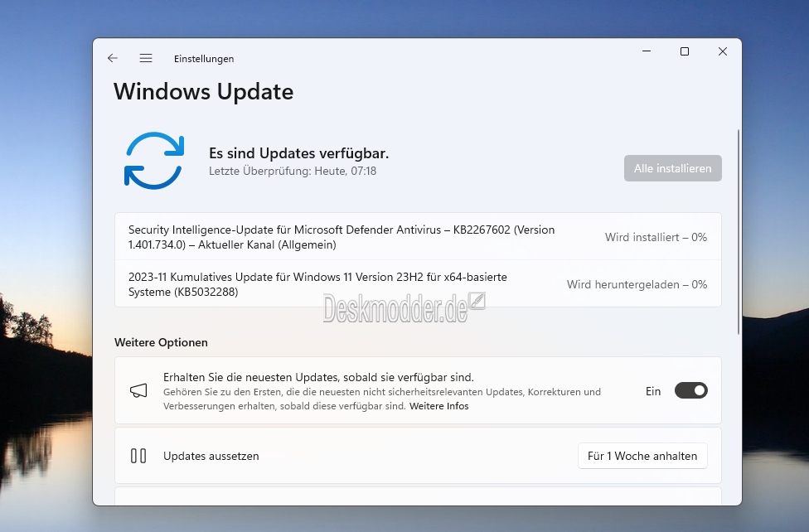
Task: Select the Security Intelligence-Update KB2267602 entry
Action: coord(418,237)
